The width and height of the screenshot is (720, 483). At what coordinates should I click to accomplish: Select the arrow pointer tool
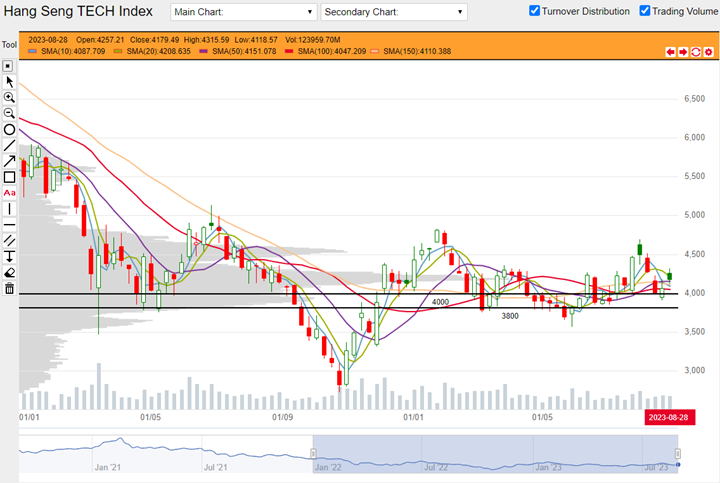9,82
